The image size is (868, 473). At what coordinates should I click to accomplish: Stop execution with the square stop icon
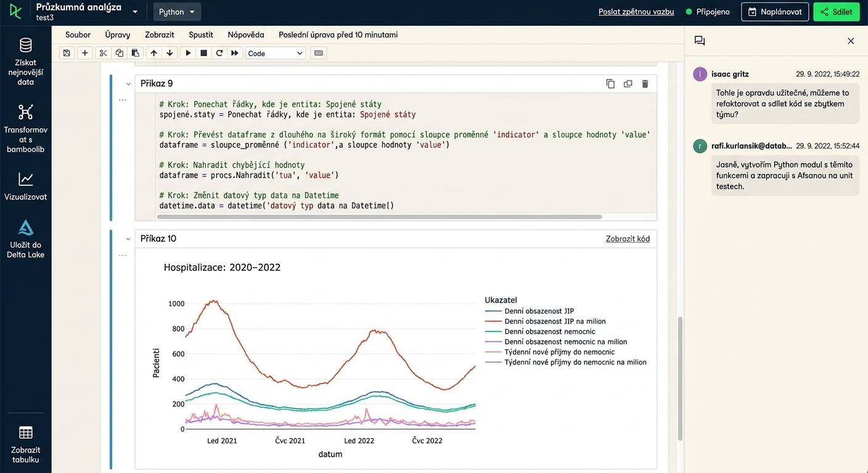point(203,53)
